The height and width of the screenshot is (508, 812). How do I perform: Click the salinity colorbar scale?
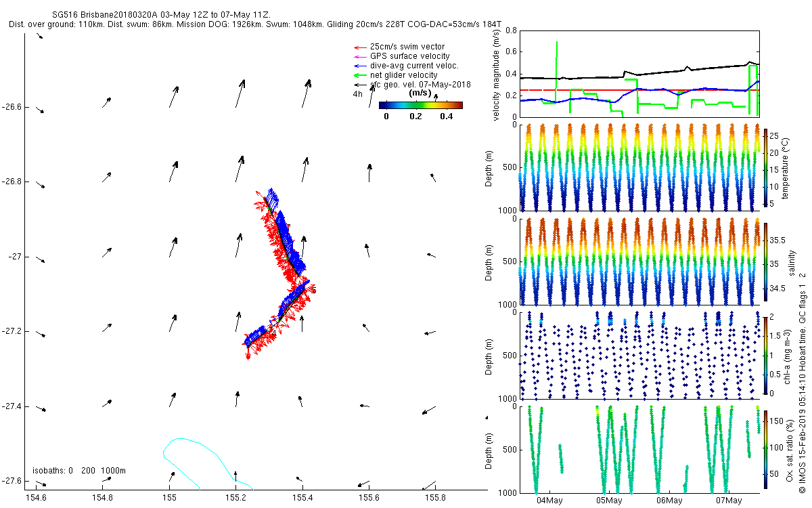coord(766,261)
